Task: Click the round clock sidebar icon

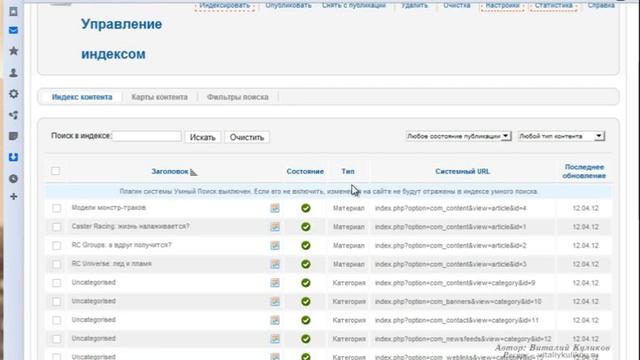Action: tap(13, 179)
